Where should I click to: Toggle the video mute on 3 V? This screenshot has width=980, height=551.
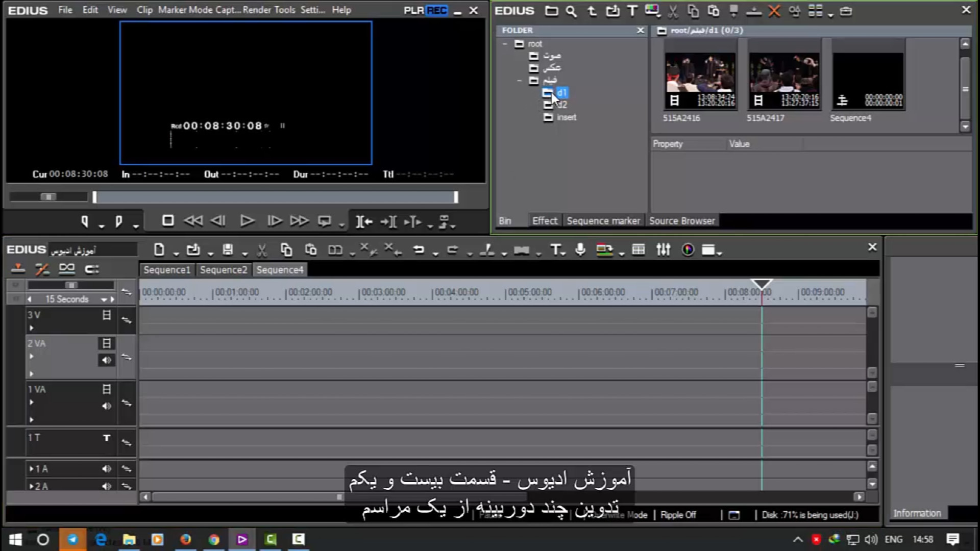click(x=106, y=315)
